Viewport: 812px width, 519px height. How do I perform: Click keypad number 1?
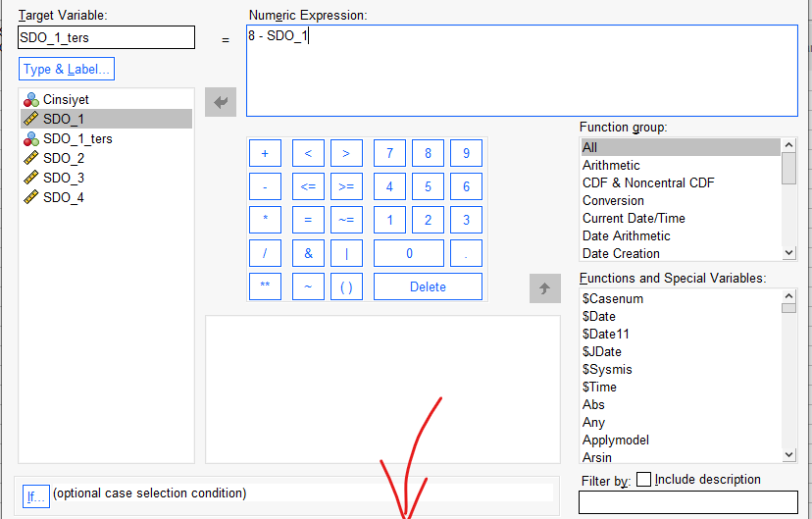pos(389,220)
